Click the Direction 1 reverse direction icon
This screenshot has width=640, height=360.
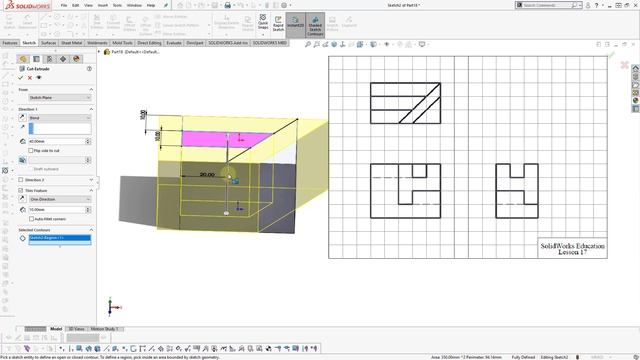22,118
